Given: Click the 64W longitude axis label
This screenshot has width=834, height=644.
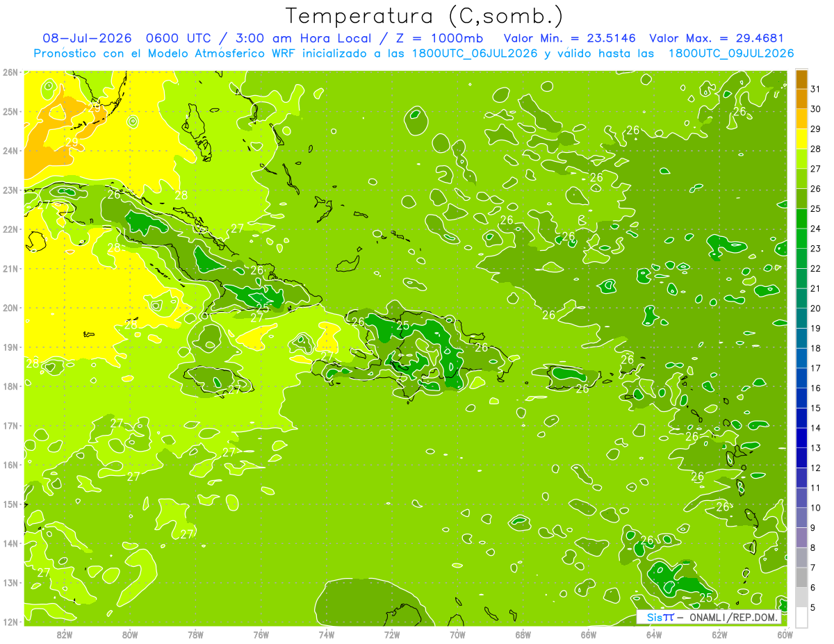Looking at the screenshot, I should click(x=654, y=635).
